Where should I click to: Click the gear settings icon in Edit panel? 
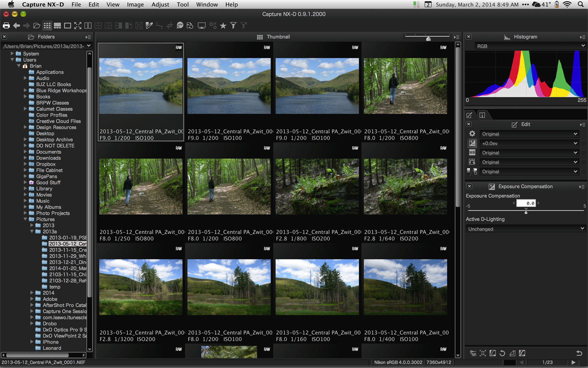point(472,134)
